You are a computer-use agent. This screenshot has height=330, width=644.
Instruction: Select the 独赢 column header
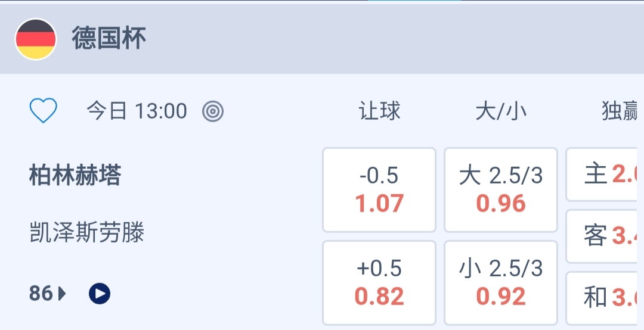coord(620,111)
